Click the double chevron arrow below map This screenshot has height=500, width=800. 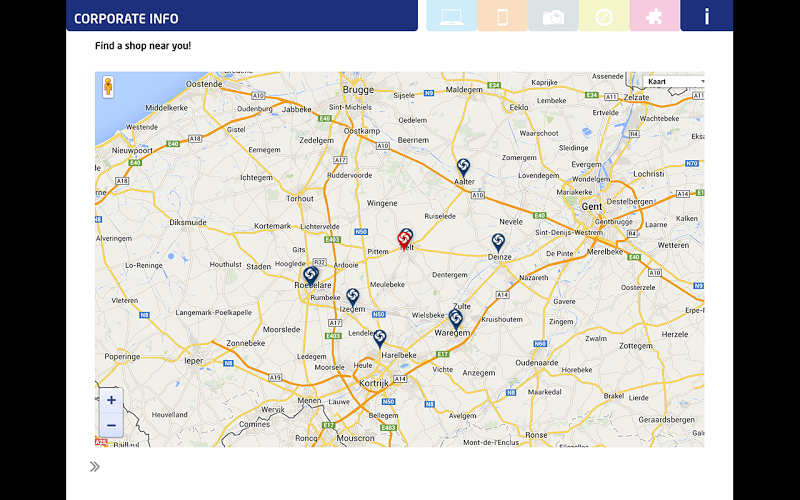click(x=95, y=467)
